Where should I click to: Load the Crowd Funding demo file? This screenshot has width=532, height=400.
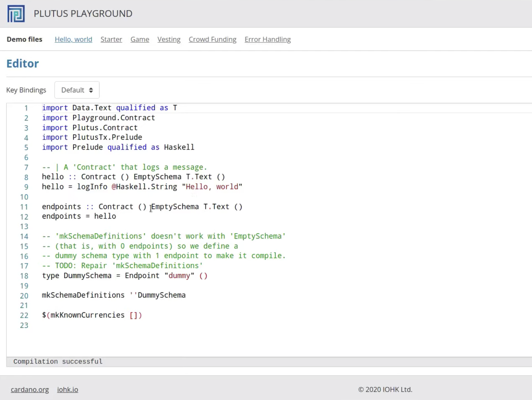[212, 39]
